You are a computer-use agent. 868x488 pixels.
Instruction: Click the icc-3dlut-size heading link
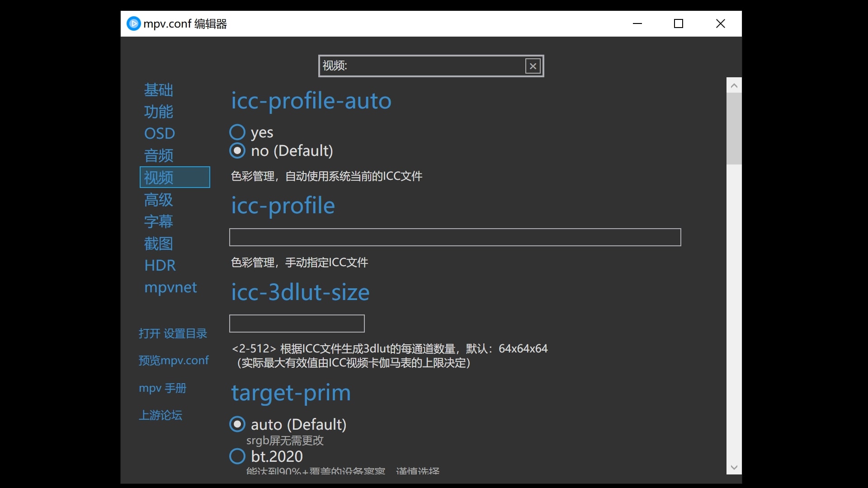coord(300,292)
